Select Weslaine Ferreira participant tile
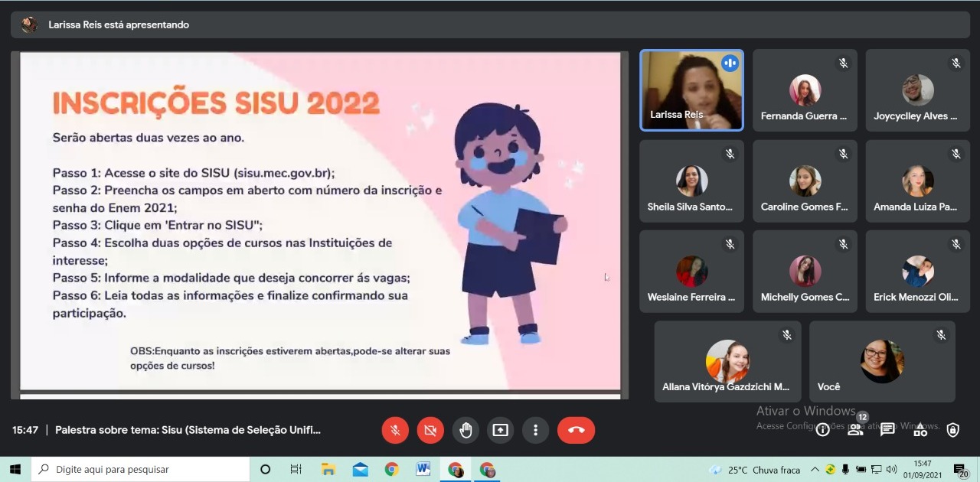This screenshot has height=482, width=980. [x=692, y=272]
